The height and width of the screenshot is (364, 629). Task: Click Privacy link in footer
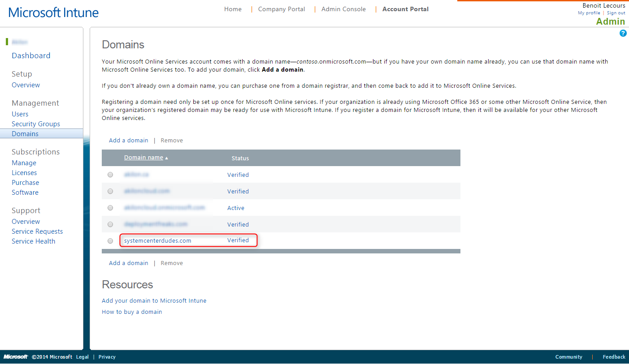point(107,357)
